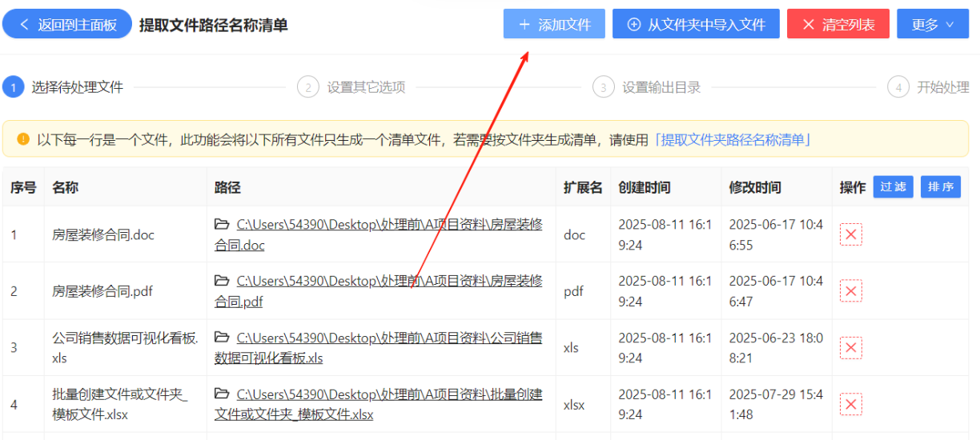Click the 排序 sort button
Screen dimensions: 980x440
click(x=941, y=187)
